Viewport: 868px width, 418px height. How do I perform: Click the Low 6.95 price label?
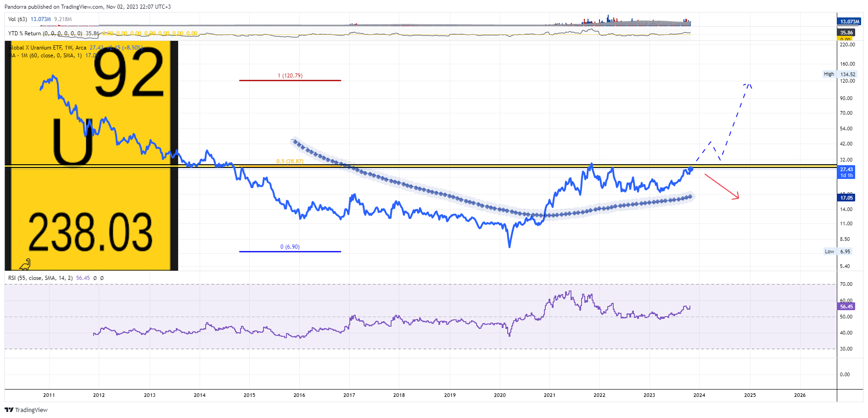[838, 251]
